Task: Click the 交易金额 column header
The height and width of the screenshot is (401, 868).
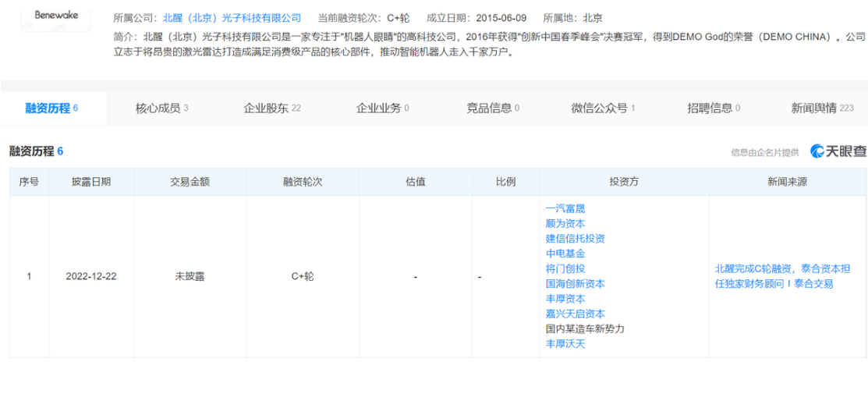Action: 190,182
